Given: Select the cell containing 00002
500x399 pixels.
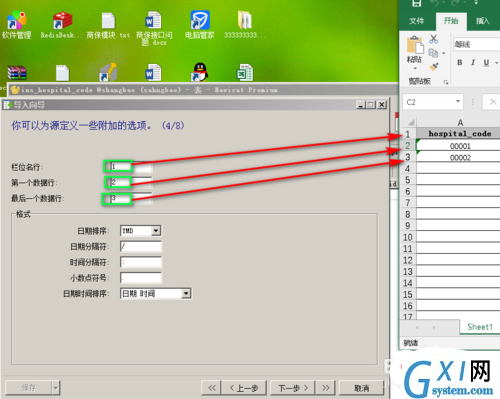Looking at the screenshot, I should [459, 157].
